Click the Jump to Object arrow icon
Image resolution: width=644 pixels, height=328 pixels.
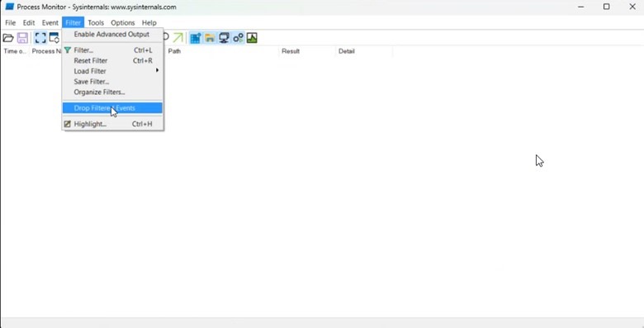[x=178, y=38]
